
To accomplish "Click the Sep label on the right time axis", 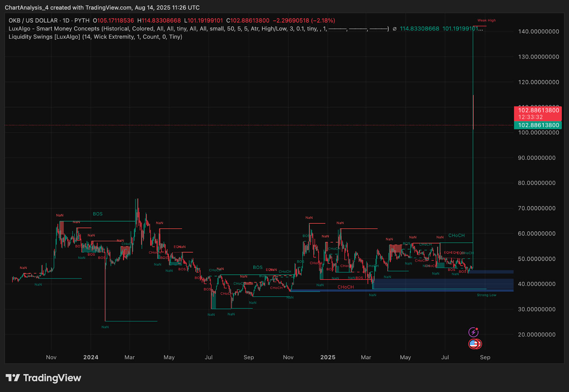I will pos(485,357).
